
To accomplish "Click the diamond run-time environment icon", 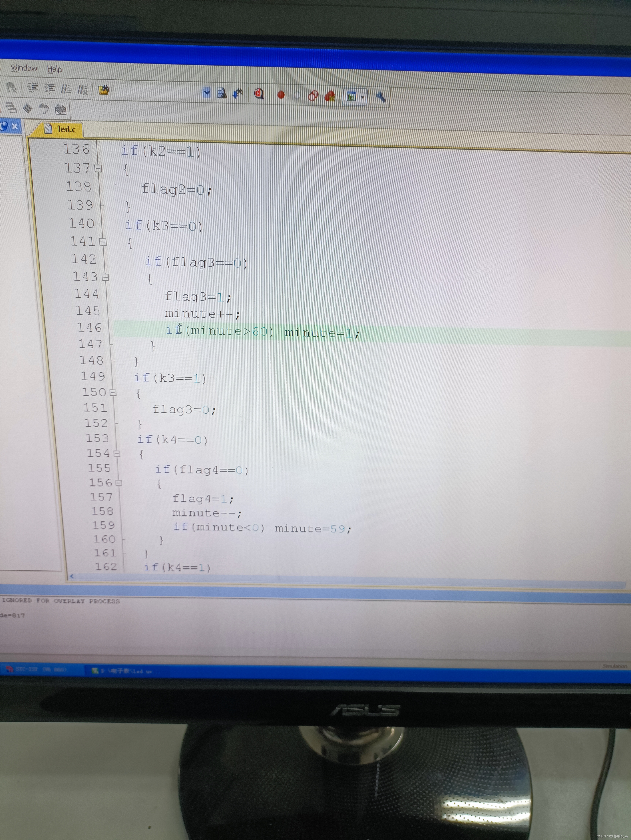I will click(x=28, y=109).
